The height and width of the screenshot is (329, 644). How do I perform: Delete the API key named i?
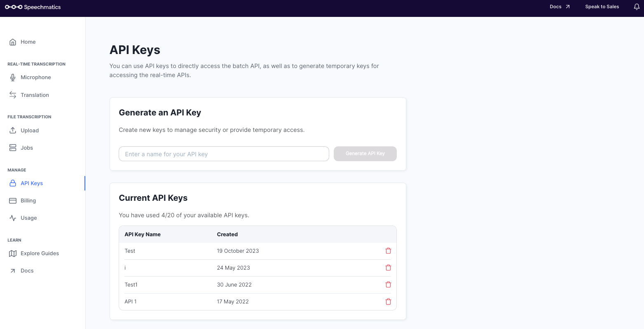[388, 268]
